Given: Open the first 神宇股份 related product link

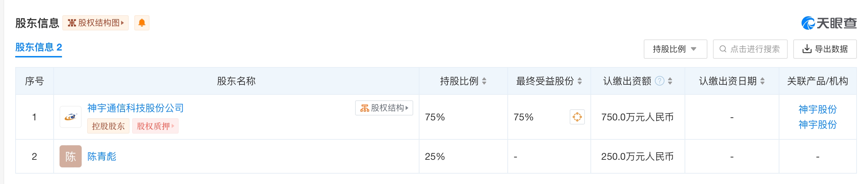Looking at the screenshot, I should [x=817, y=109].
